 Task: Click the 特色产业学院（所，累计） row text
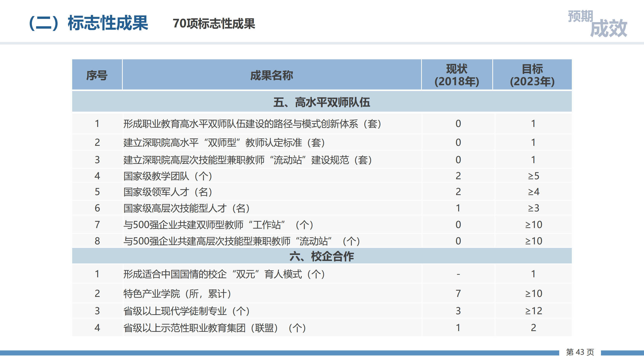click(177, 294)
